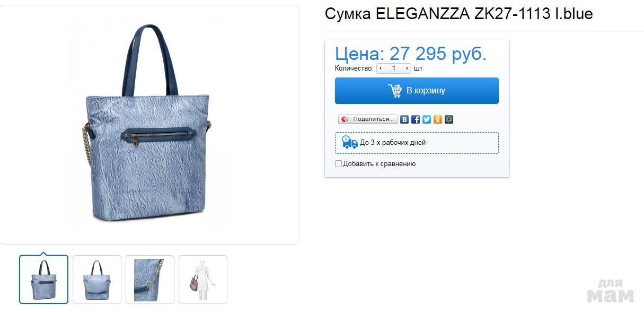Share through the Mail.ru @ icon
Viewport: 644px width, 312px height.
[x=449, y=119]
